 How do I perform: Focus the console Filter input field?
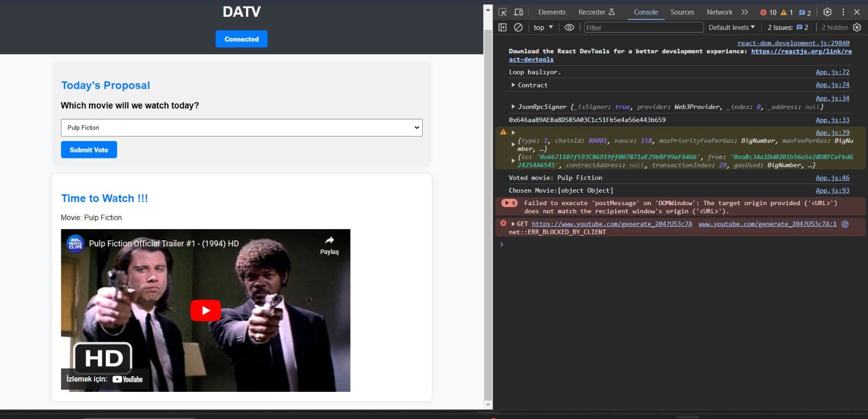click(643, 28)
